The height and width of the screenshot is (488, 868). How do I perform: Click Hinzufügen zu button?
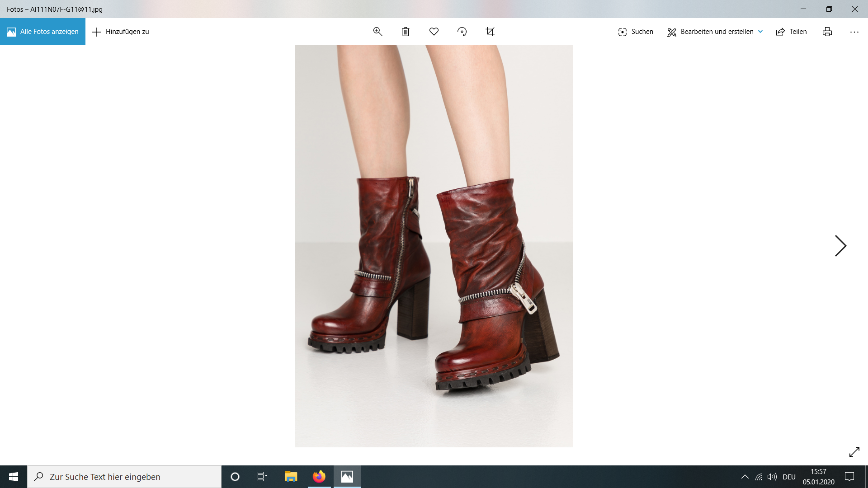(x=121, y=32)
